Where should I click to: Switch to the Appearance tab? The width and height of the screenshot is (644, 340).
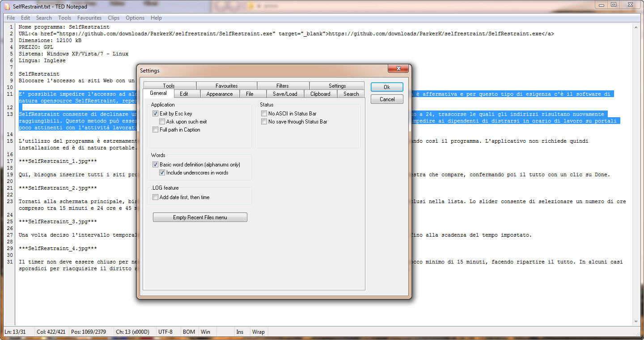click(219, 94)
